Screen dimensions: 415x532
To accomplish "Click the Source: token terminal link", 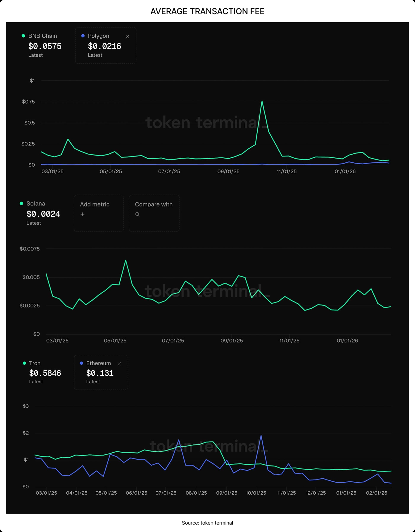I will tap(207, 522).
